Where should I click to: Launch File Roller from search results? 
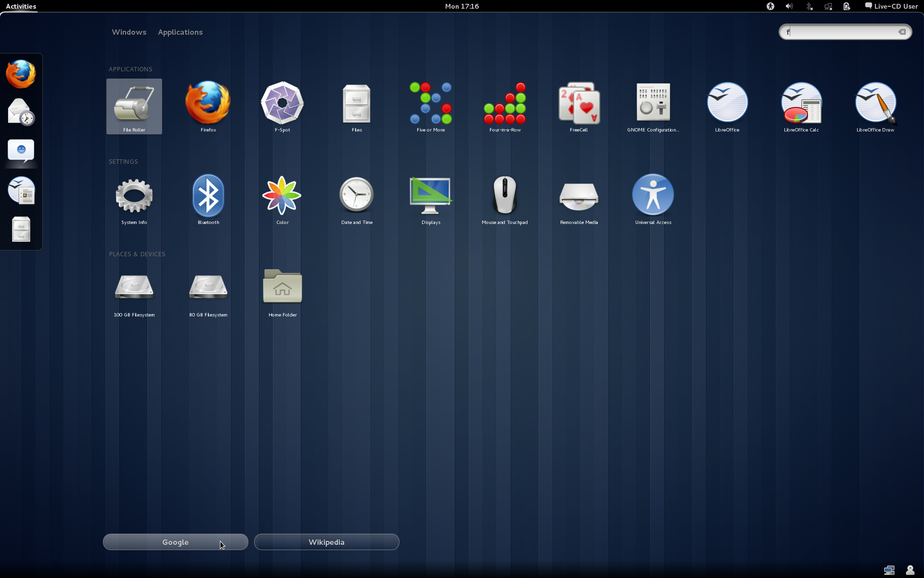[134, 106]
